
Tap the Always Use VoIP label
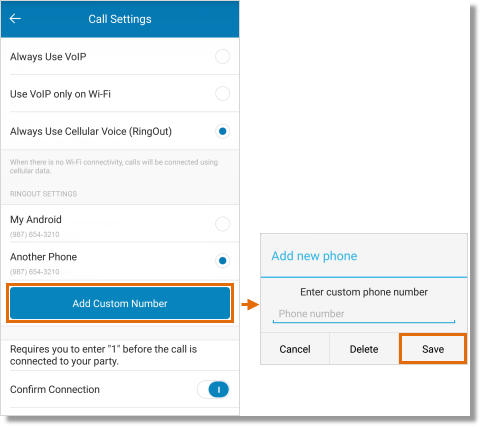coord(48,57)
